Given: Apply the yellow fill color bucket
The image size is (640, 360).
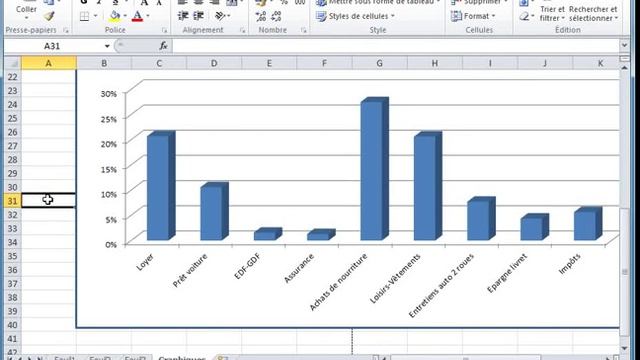Looking at the screenshot, I should tap(115, 16).
